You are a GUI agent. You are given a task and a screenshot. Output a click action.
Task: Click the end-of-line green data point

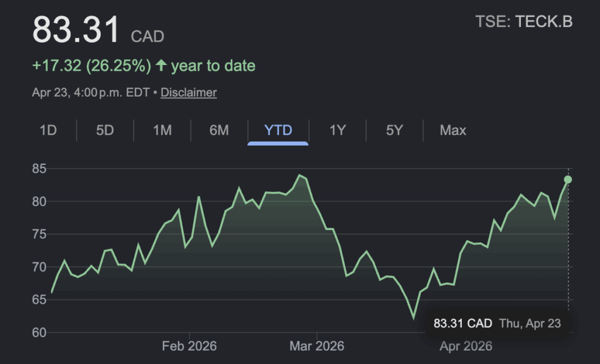[568, 179]
